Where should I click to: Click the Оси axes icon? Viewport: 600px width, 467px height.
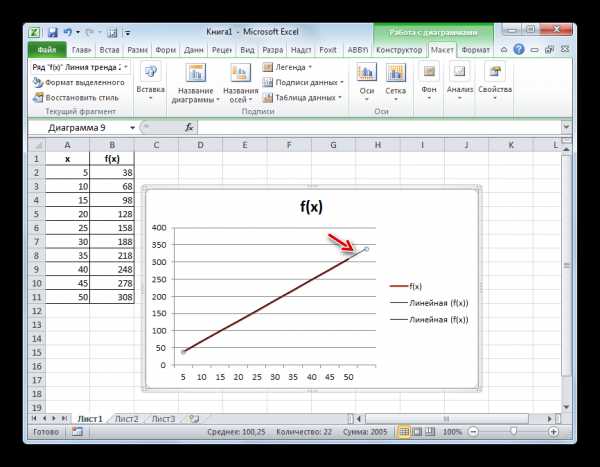coord(366,72)
